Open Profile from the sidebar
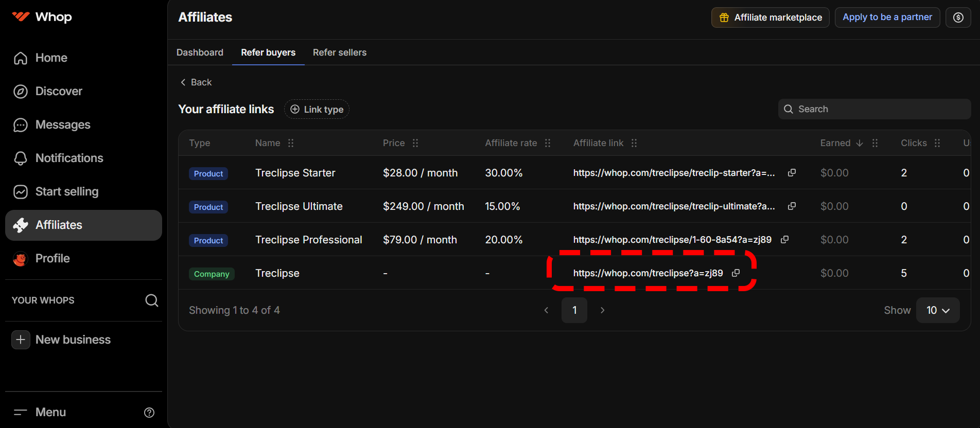The image size is (980, 428). coord(83,258)
